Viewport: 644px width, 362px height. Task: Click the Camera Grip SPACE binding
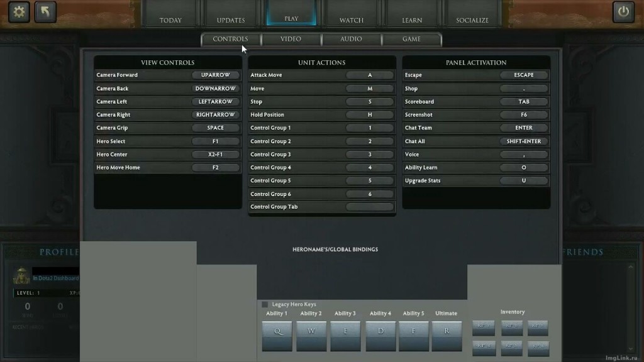[216, 128]
